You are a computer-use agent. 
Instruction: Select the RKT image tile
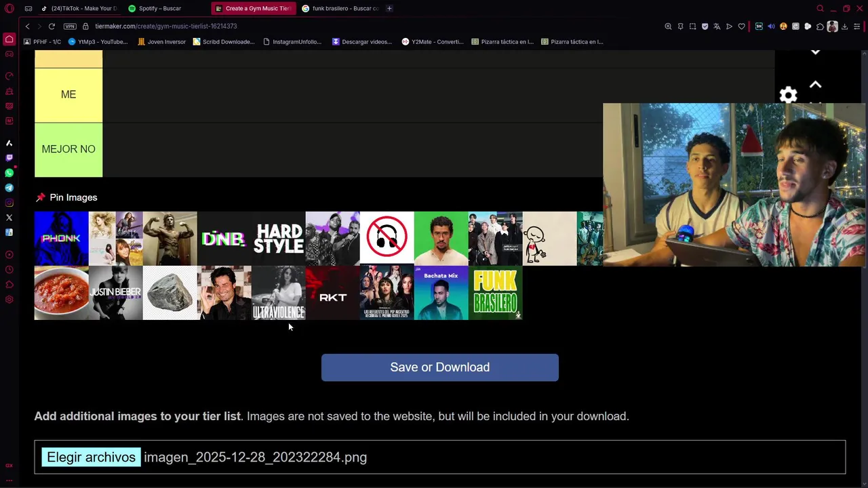pyautogui.click(x=333, y=293)
